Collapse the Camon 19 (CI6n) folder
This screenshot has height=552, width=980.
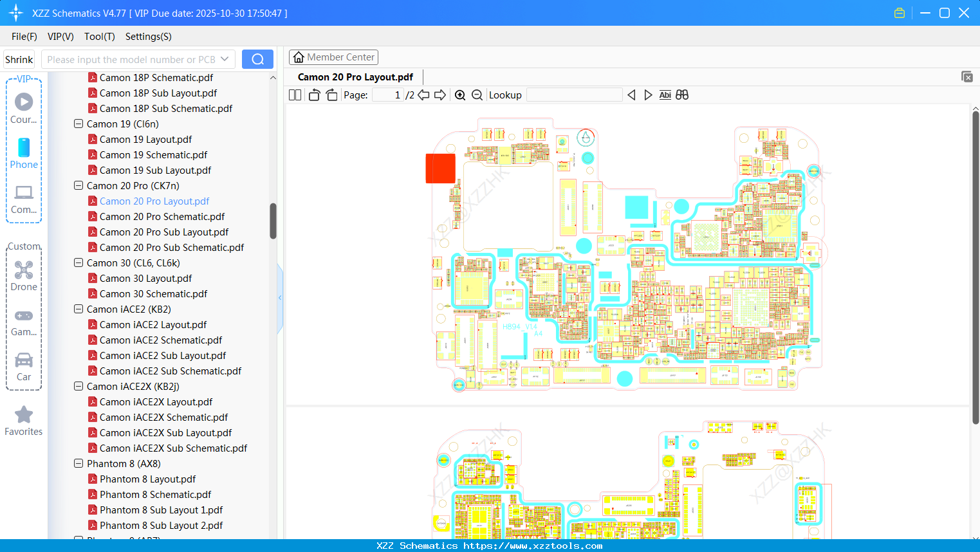pos(79,124)
